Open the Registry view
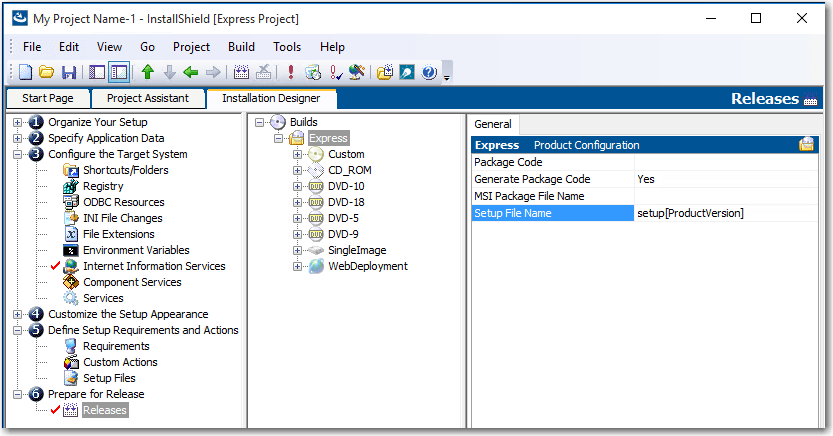This screenshot has width=833, height=436. click(x=103, y=186)
